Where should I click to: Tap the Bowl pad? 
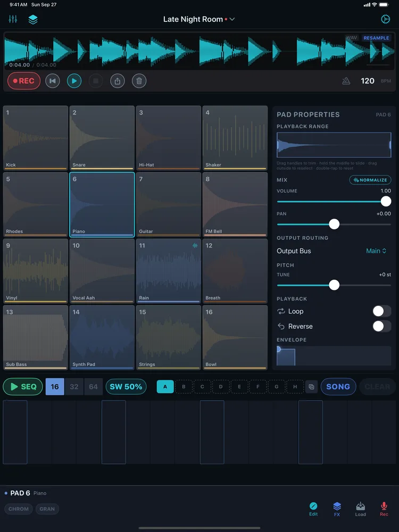[x=235, y=337]
